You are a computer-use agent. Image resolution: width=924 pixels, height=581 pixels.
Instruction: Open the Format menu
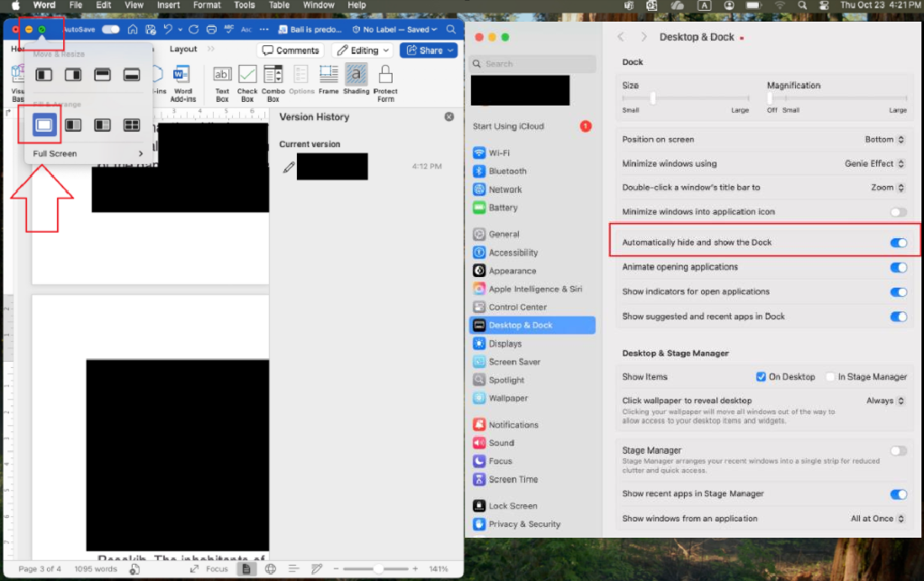pyautogui.click(x=207, y=5)
